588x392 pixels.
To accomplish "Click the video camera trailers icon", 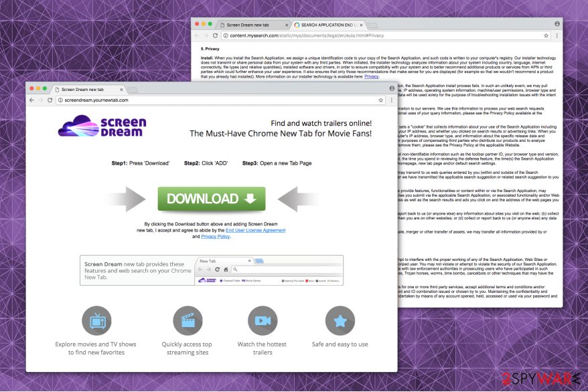I will point(263,320).
